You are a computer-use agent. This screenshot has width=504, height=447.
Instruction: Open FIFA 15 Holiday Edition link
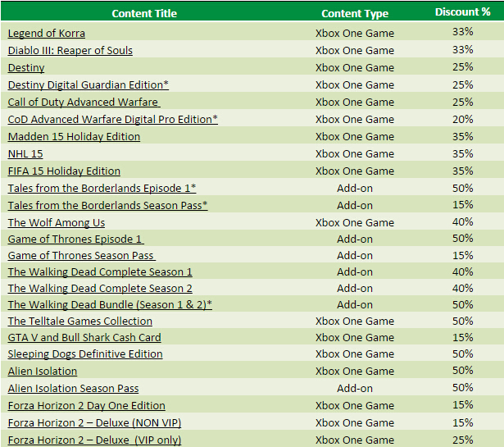click(64, 171)
